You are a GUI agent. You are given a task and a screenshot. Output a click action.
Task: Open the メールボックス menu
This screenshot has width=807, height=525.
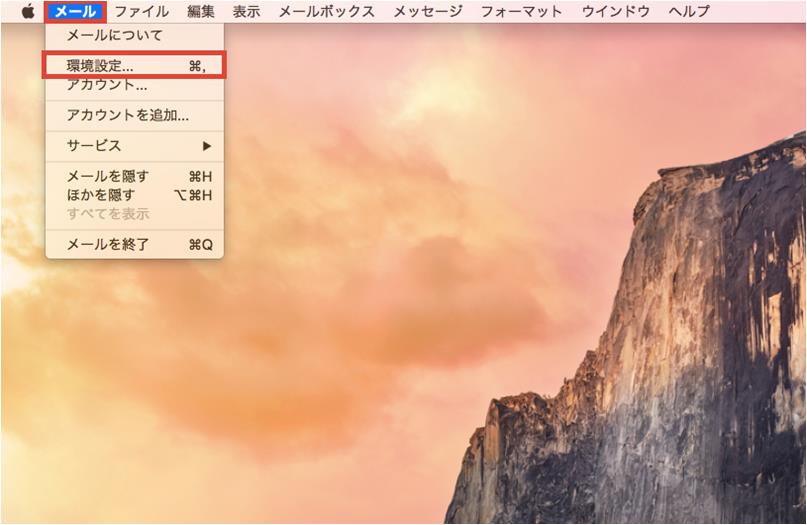pos(326,11)
